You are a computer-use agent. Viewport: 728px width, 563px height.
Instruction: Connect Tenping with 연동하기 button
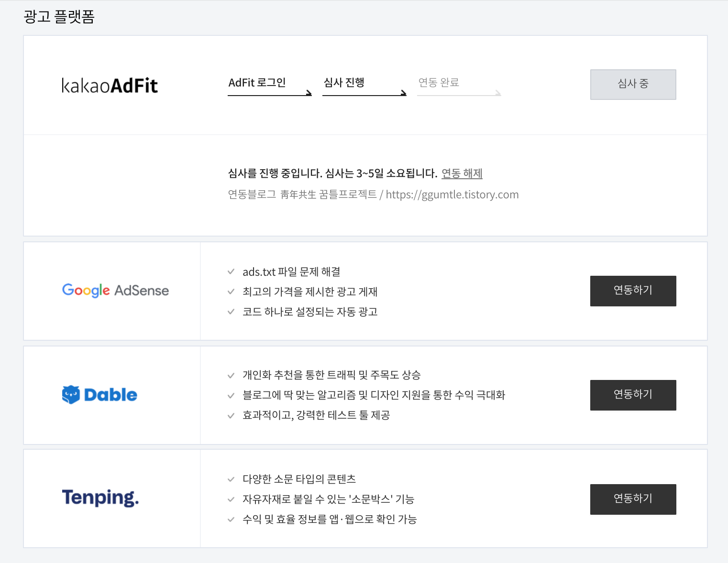point(633,499)
